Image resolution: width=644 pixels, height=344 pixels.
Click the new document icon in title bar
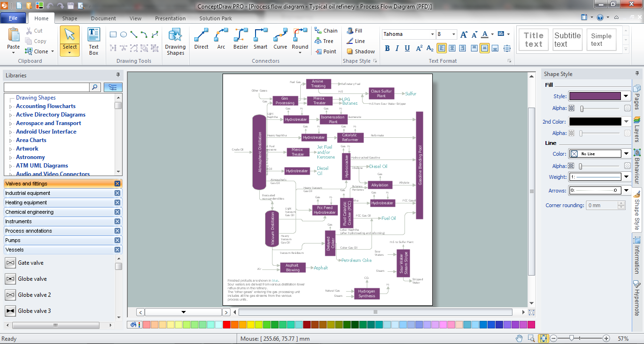19,6
